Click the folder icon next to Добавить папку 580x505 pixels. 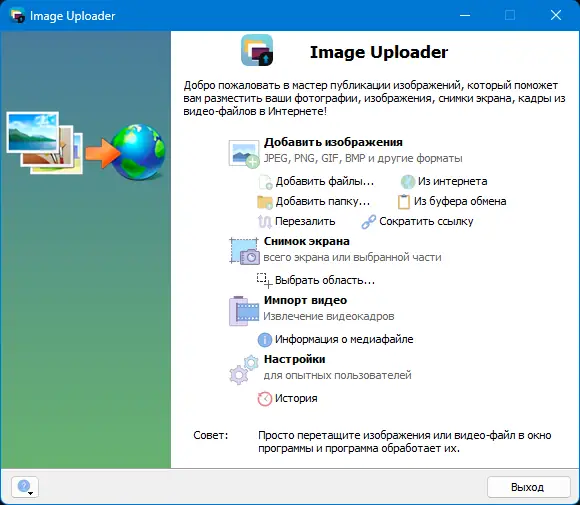(x=265, y=202)
